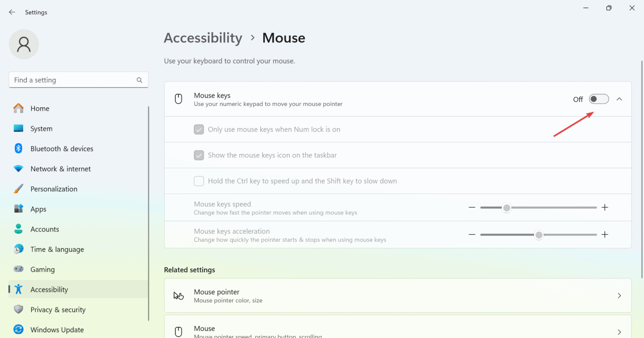
Task: Click the Gaming controller icon
Action: (x=18, y=269)
